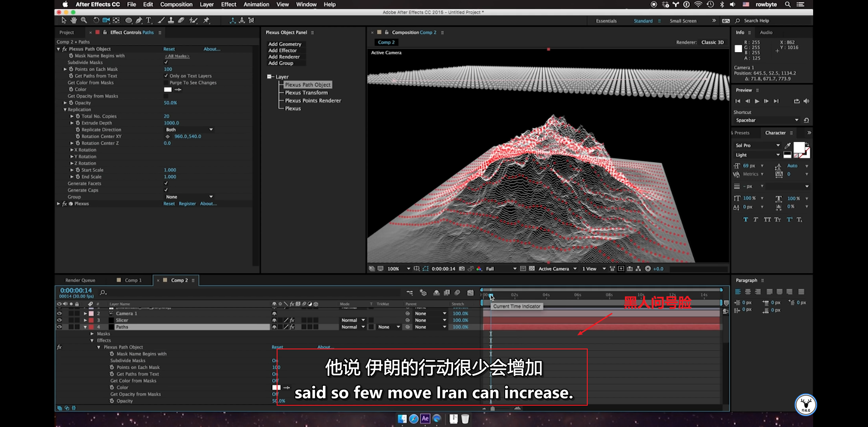Screen dimensions: 868x427
Task: Switch to the Render Queue tab
Action: point(80,280)
